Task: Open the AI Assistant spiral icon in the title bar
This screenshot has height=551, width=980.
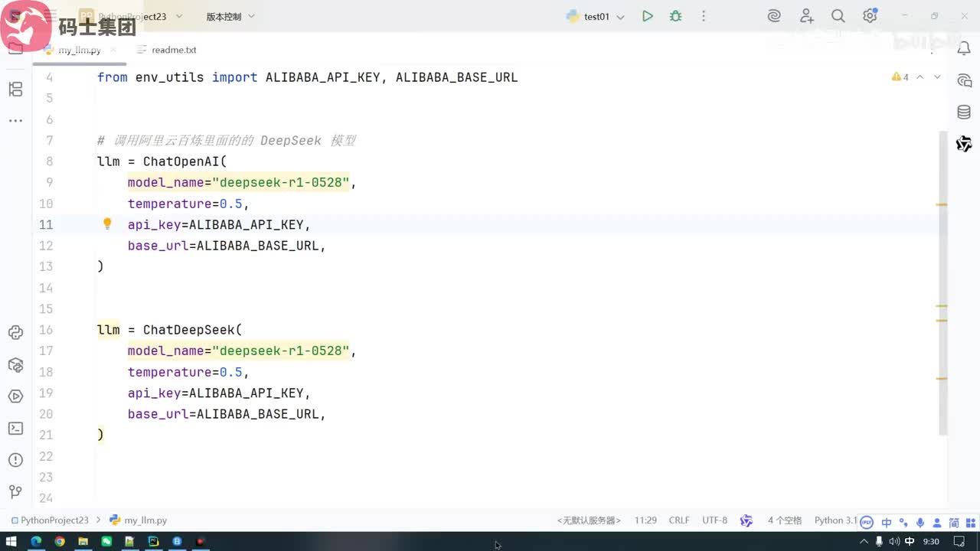Action: [x=774, y=16]
